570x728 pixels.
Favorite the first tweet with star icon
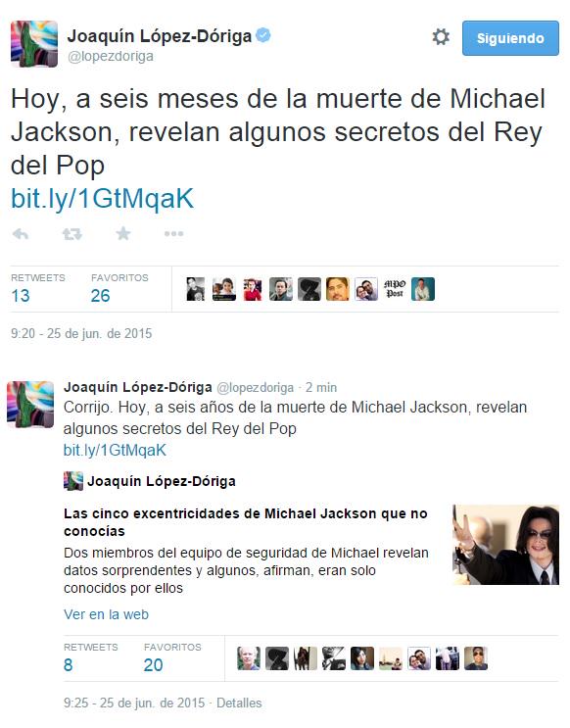pyautogui.click(x=123, y=233)
